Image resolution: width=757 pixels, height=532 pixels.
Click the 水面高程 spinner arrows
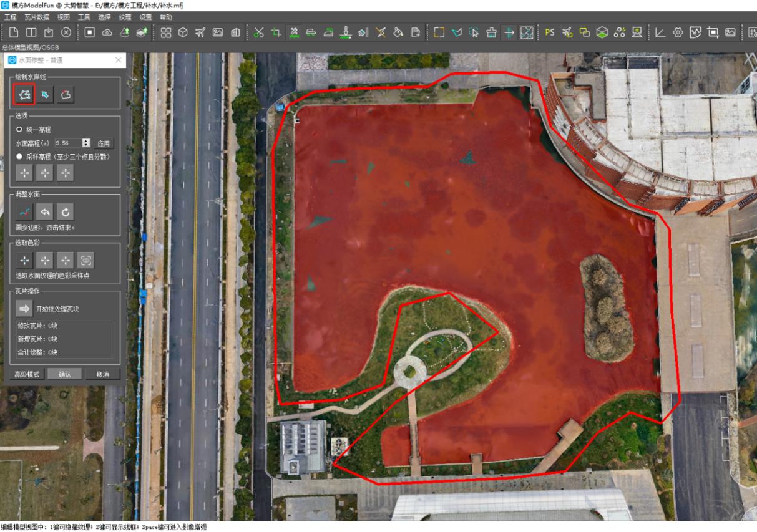pos(86,143)
